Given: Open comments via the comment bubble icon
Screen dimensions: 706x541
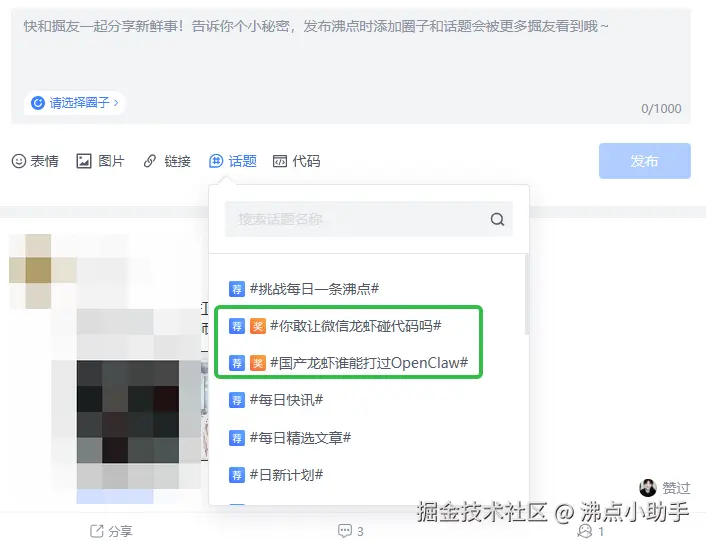Looking at the screenshot, I should (345, 531).
